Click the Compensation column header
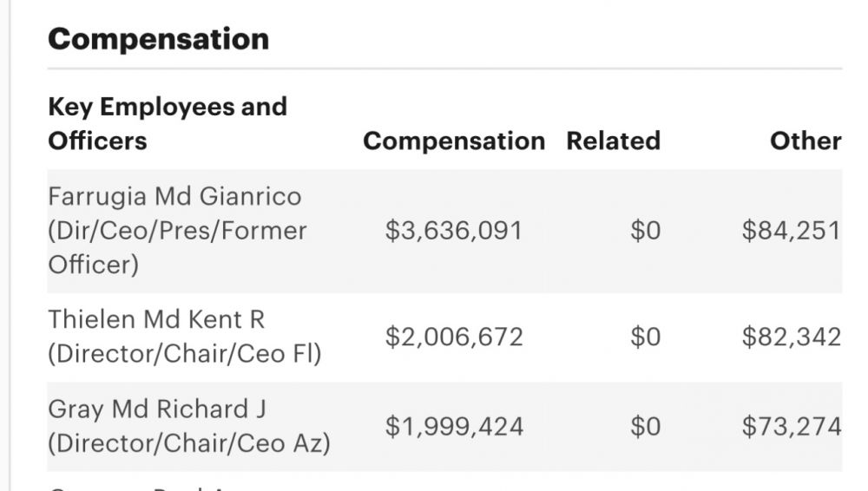 [x=453, y=141]
